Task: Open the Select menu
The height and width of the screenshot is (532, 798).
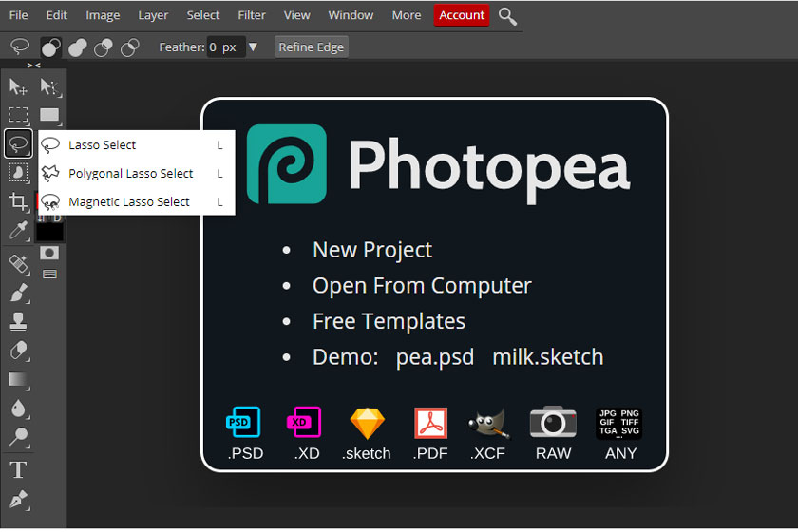Action: click(x=202, y=15)
